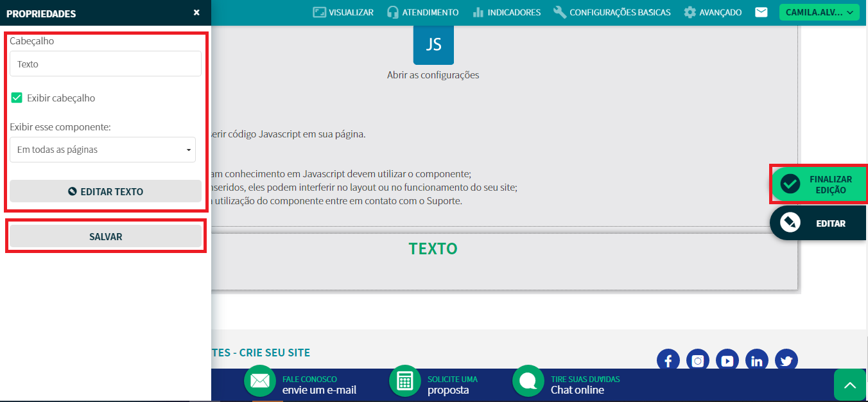Click the Twitter social icon
Image resolution: width=868 pixels, height=402 pixels.
[x=786, y=360]
